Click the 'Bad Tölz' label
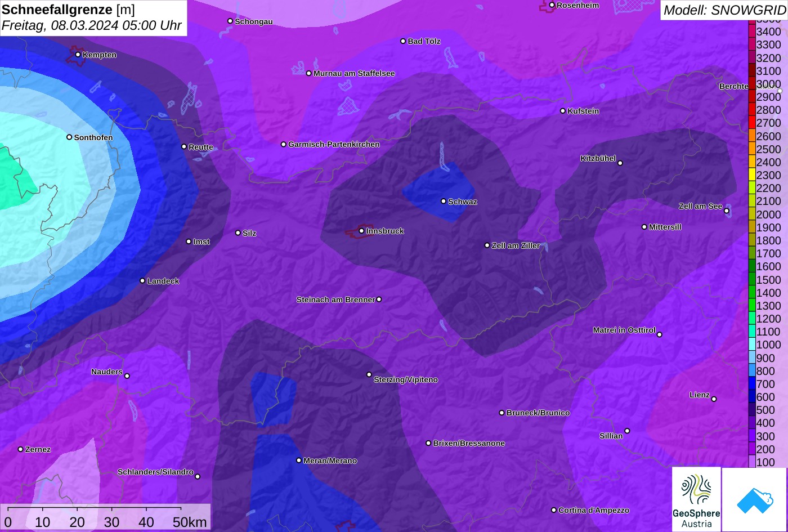 [424, 41]
